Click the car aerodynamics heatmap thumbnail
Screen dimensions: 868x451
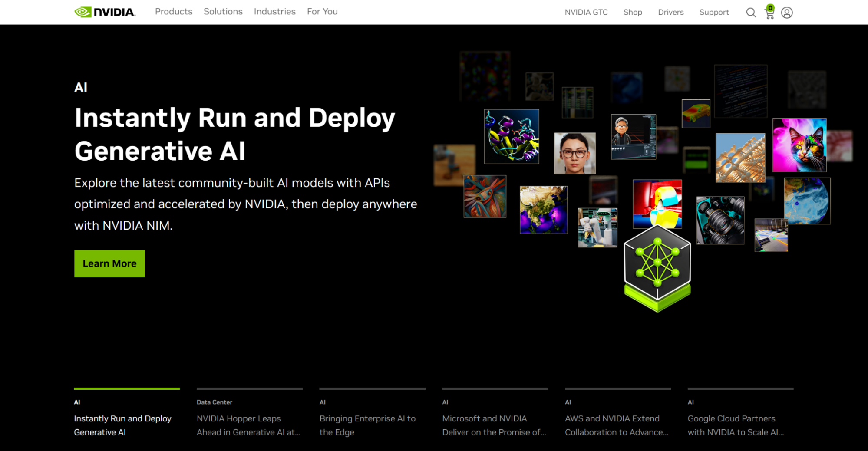click(x=696, y=114)
